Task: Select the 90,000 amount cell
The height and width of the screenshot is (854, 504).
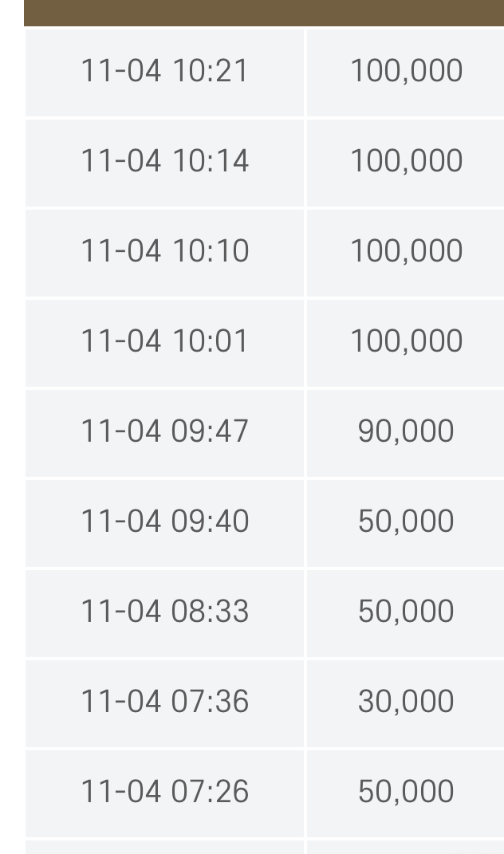Action: pyautogui.click(x=406, y=431)
